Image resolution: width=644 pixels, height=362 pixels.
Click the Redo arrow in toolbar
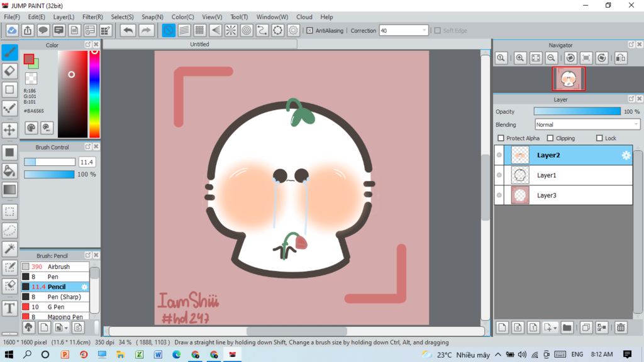click(146, 30)
